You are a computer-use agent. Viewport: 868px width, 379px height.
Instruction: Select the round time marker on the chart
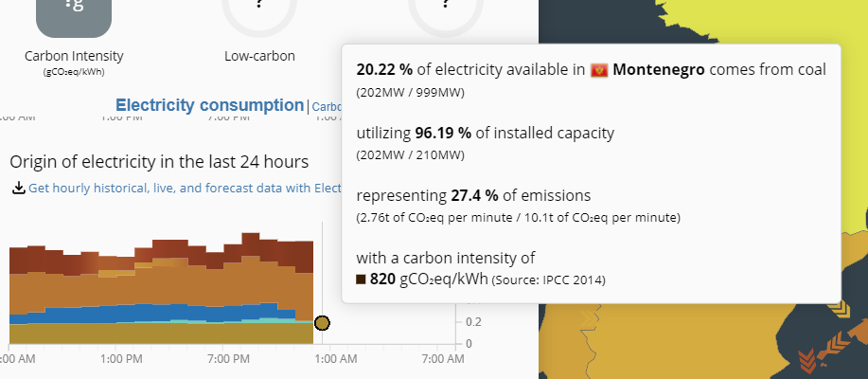(322, 323)
